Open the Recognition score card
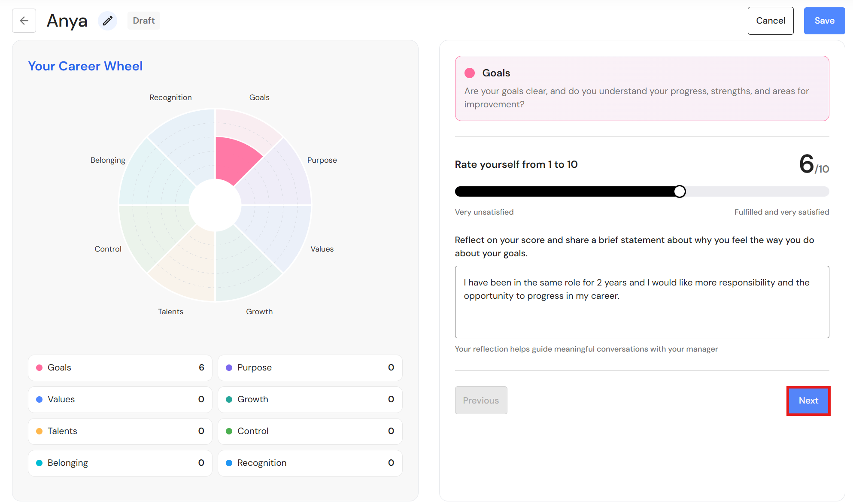 (310, 463)
